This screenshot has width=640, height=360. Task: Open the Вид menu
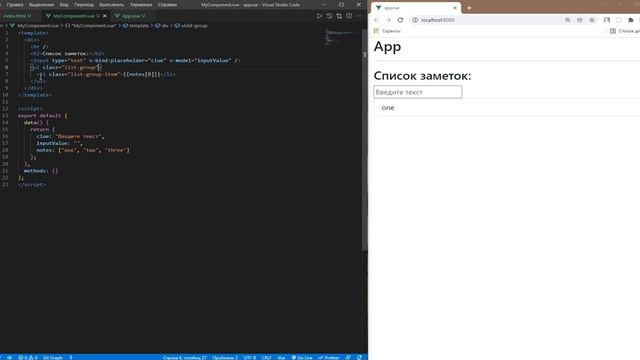(x=64, y=4)
